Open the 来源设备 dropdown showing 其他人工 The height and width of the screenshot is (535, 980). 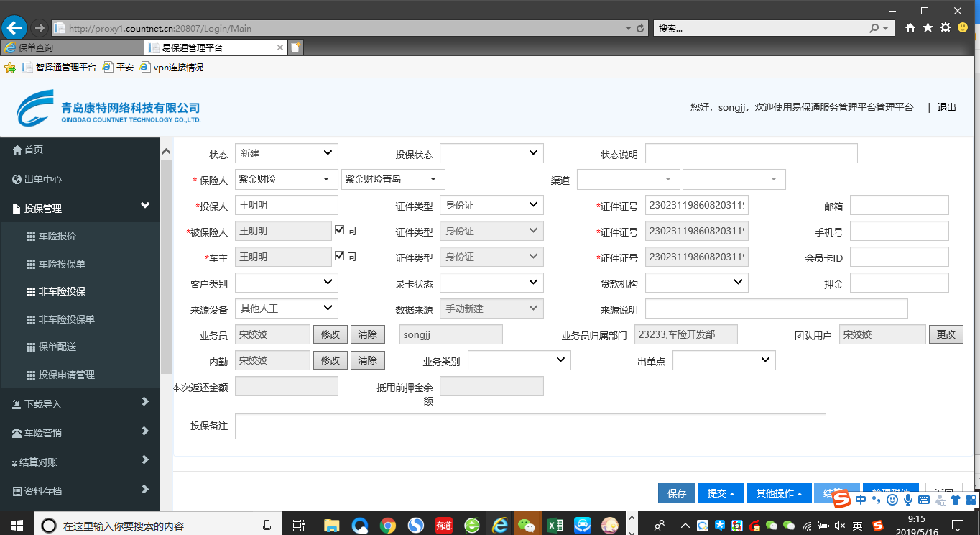tap(286, 308)
